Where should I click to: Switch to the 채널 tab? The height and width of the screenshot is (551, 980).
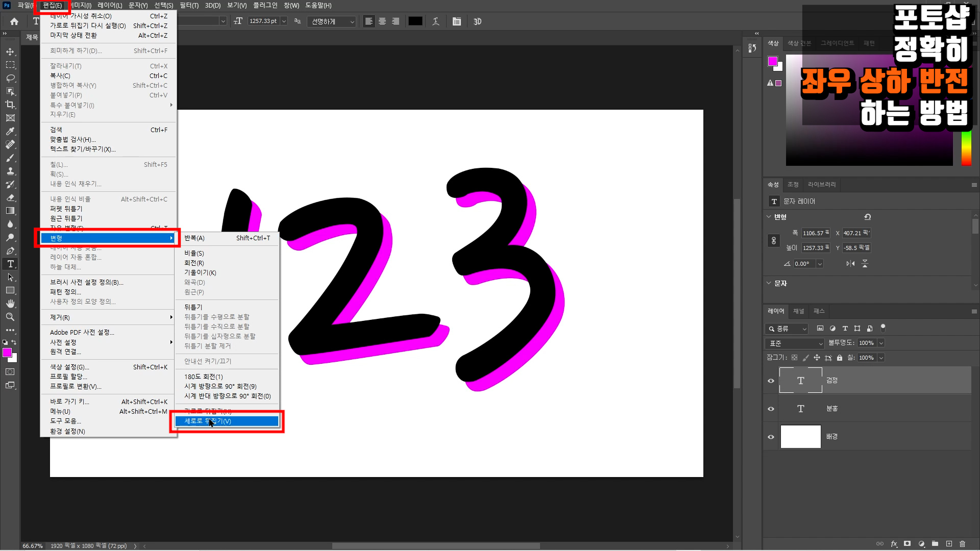click(798, 311)
